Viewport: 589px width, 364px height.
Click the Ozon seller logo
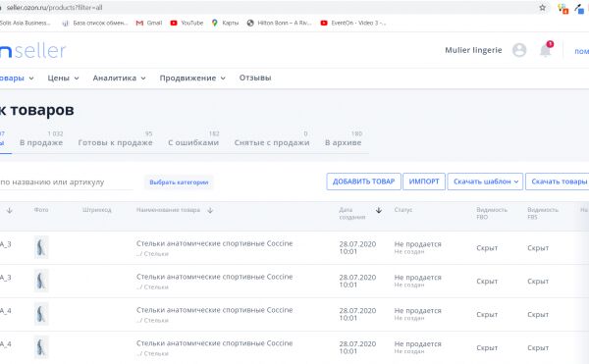click(x=33, y=51)
